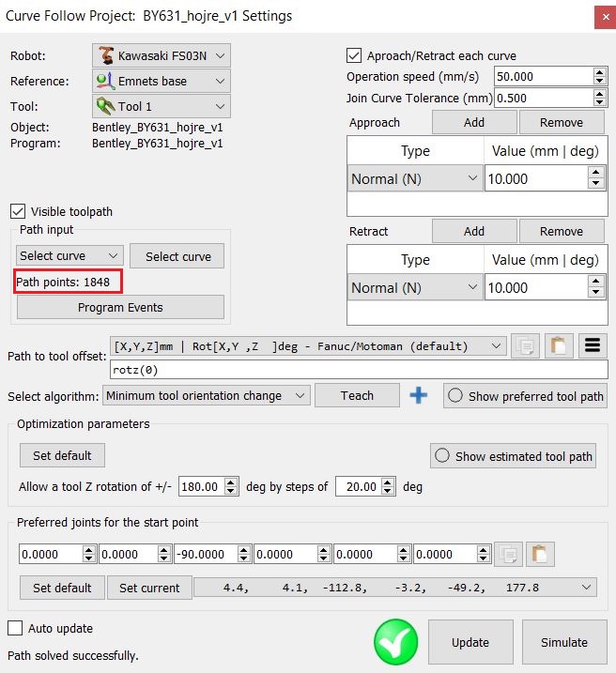This screenshot has width=616, height=673.
Task: Click the Operation speed input field
Action: (544, 77)
